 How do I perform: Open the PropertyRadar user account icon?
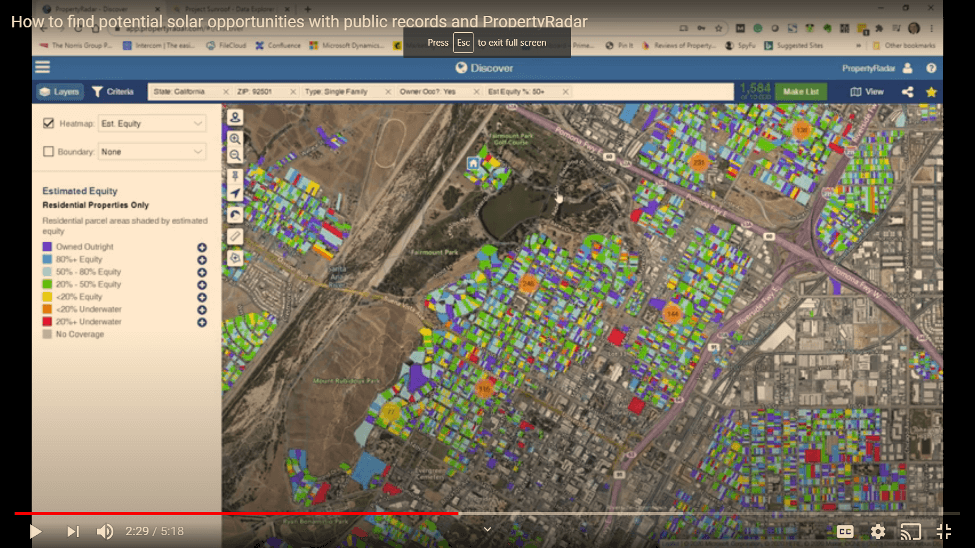pyautogui.click(x=908, y=68)
